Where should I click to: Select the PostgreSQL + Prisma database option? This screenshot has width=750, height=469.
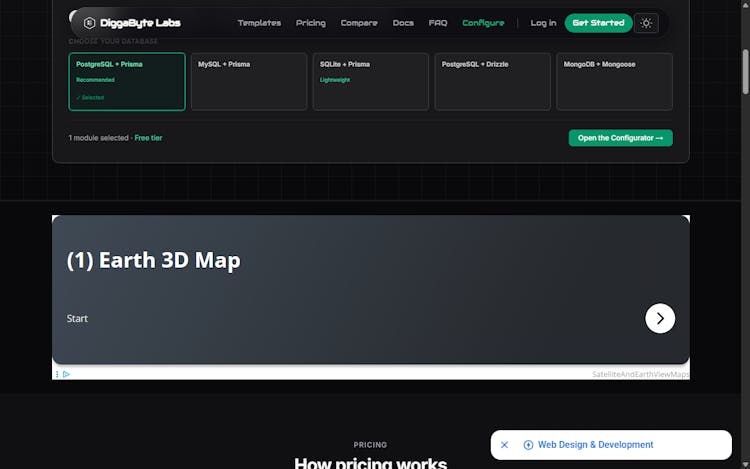point(127,81)
